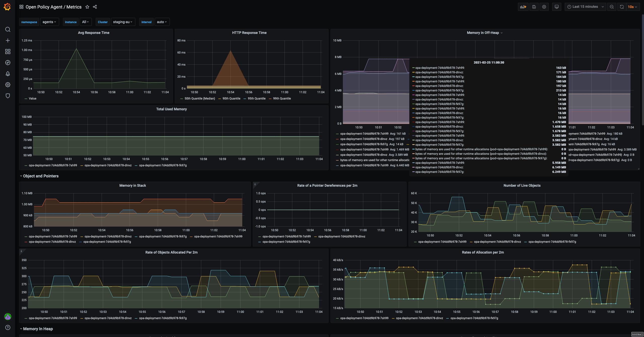The width and height of the screenshot is (644, 337).
Task: Click the refresh dashboard button
Action: pyautogui.click(x=622, y=7)
